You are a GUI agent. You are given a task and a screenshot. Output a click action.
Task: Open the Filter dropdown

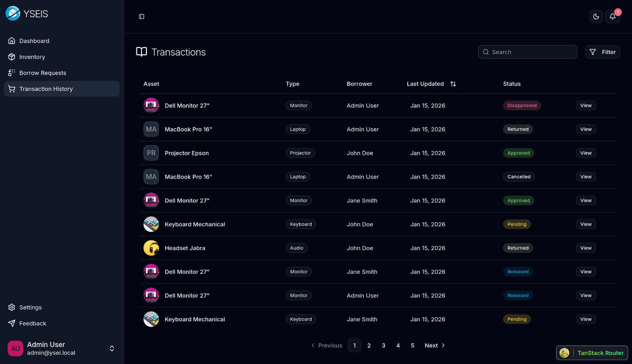(x=603, y=52)
